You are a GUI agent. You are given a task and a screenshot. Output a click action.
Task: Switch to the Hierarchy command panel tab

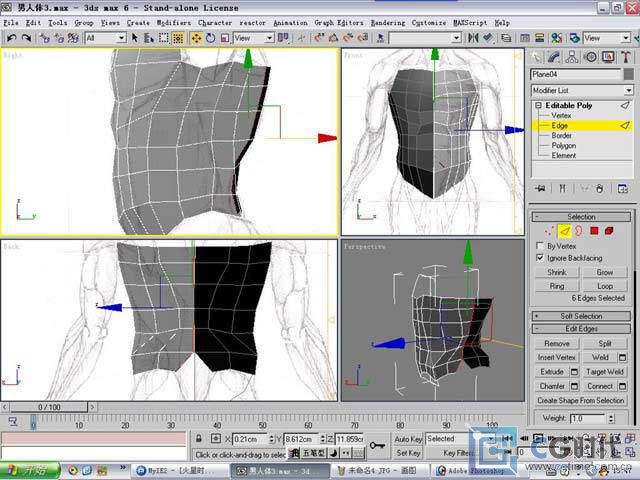[x=572, y=57]
